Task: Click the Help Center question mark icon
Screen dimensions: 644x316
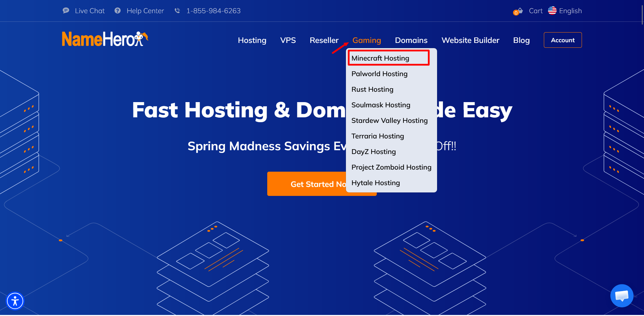Action: click(x=118, y=11)
